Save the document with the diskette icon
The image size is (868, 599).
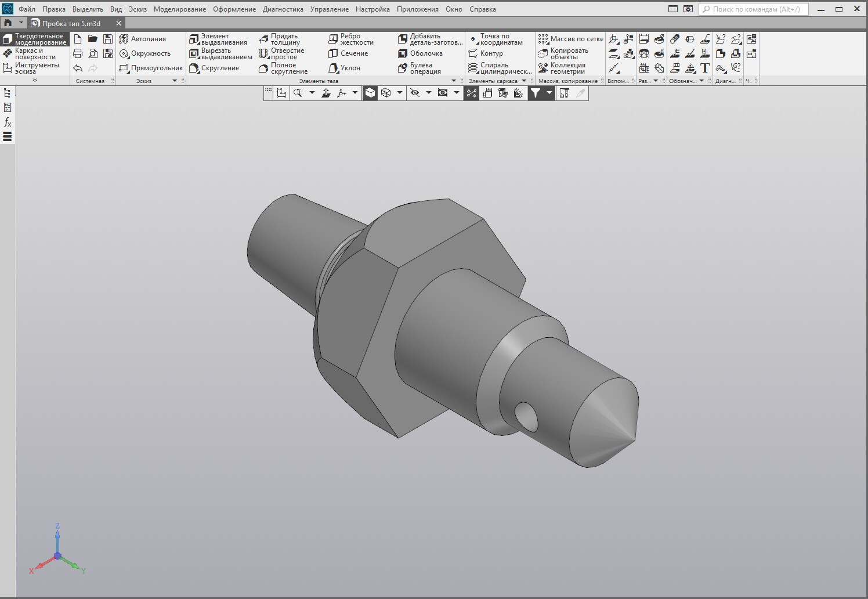coord(108,39)
